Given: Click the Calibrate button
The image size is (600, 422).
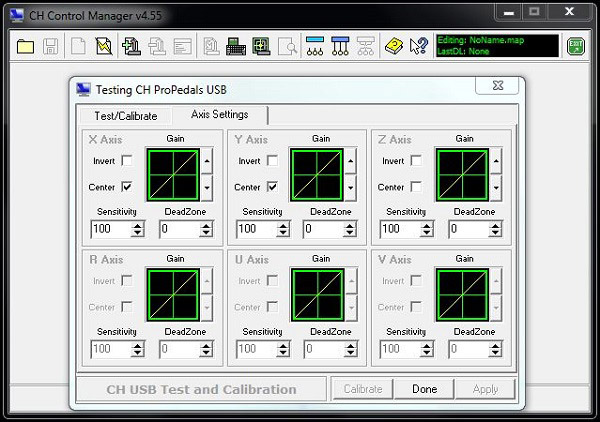Looking at the screenshot, I should (363, 389).
